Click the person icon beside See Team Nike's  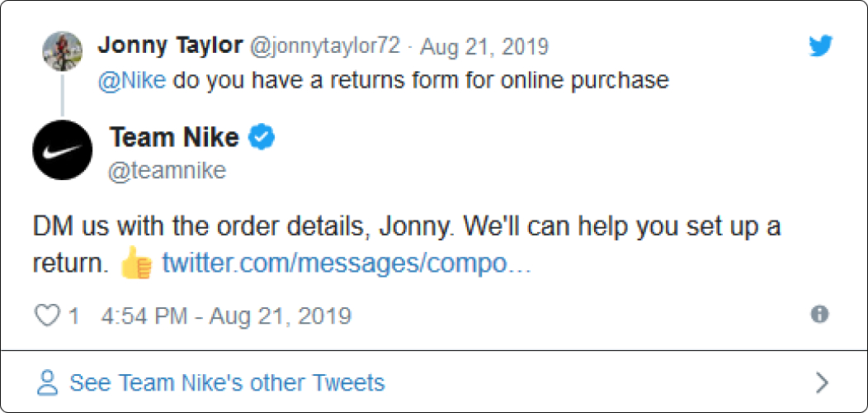pos(48,382)
